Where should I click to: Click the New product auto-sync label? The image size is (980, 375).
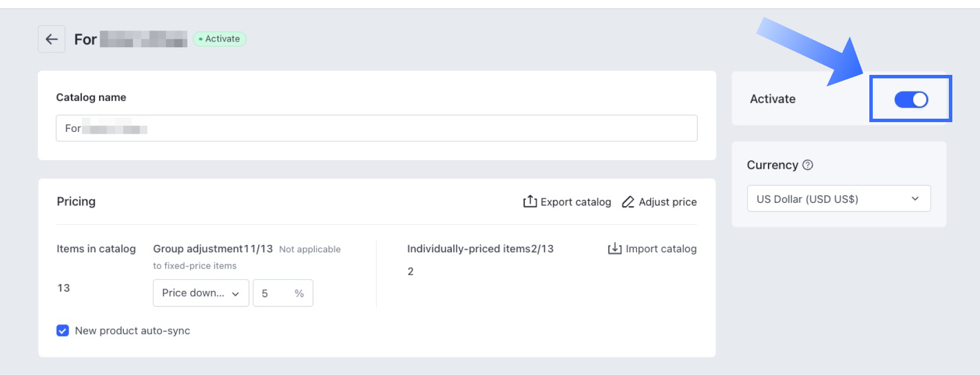pyautogui.click(x=133, y=331)
